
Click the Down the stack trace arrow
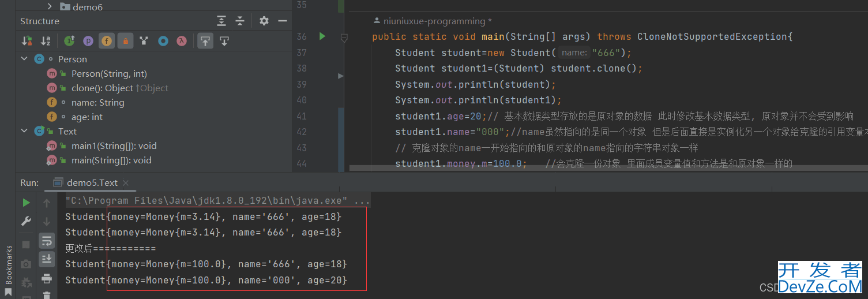[47, 221]
